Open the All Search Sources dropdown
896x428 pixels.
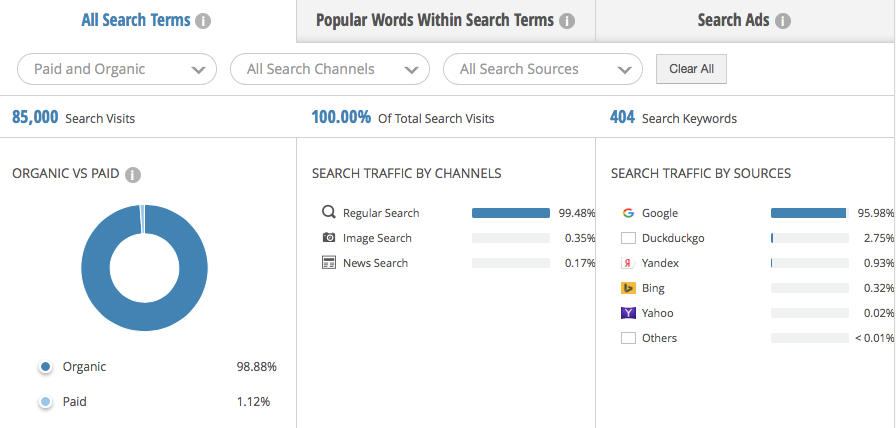pyautogui.click(x=542, y=69)
